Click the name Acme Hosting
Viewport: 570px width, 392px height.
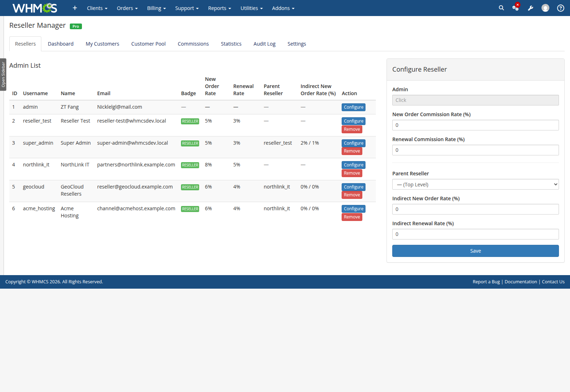pyautogui.click(x=69, y=212)
